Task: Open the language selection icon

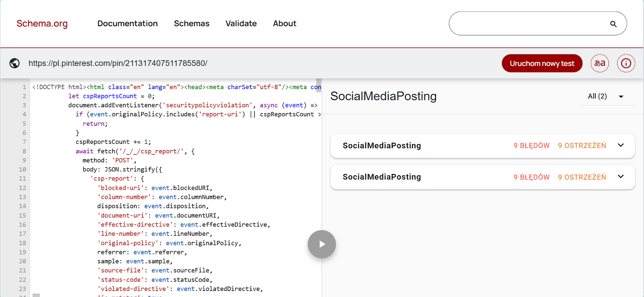Action: tap(600, 63)
